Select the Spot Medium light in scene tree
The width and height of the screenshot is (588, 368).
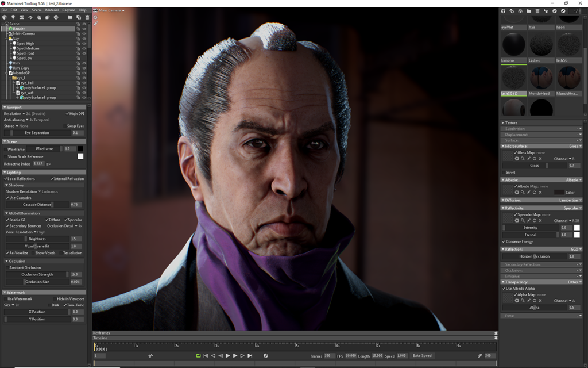[x=28, y=48]
